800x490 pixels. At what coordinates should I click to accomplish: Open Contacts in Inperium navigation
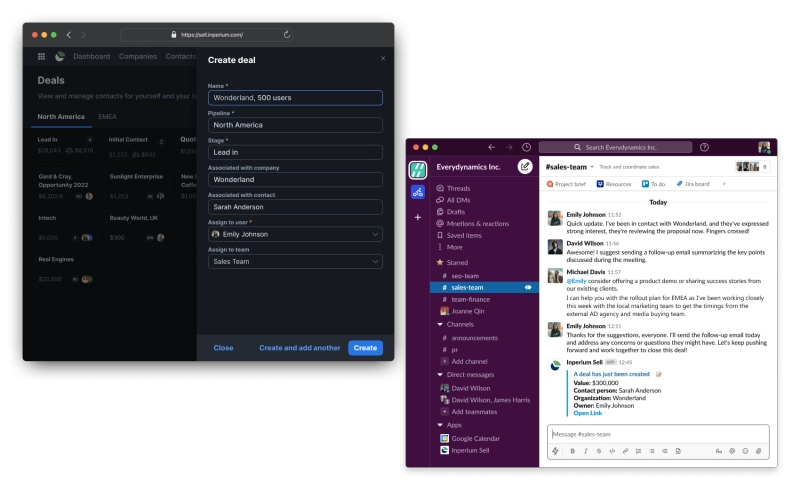pyautogui.click(x=180, y=56)
